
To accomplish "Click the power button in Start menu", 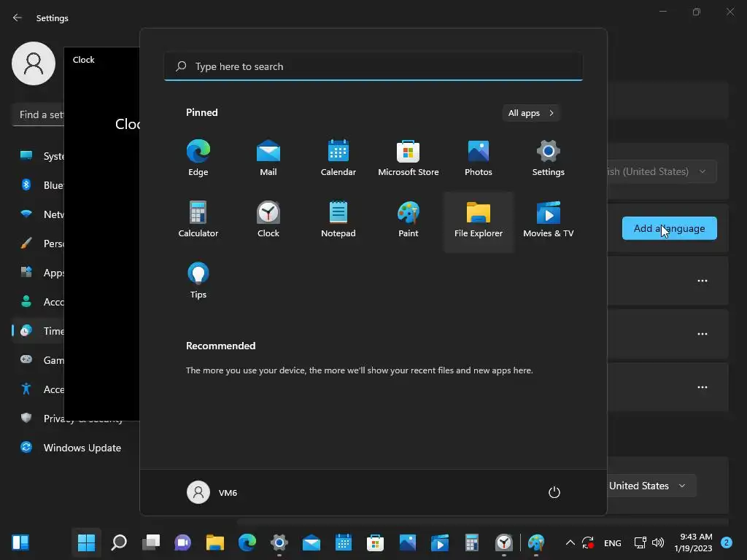I will point(554,492).
